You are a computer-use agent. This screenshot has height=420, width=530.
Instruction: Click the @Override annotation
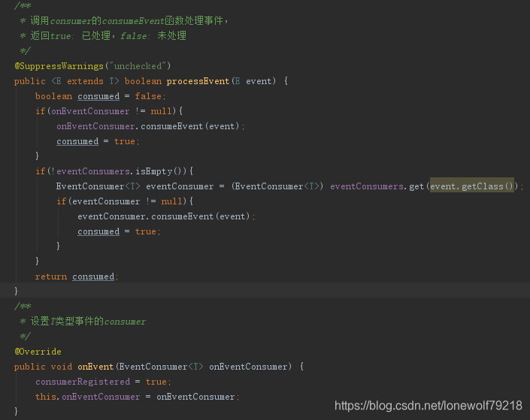(38, 352)
